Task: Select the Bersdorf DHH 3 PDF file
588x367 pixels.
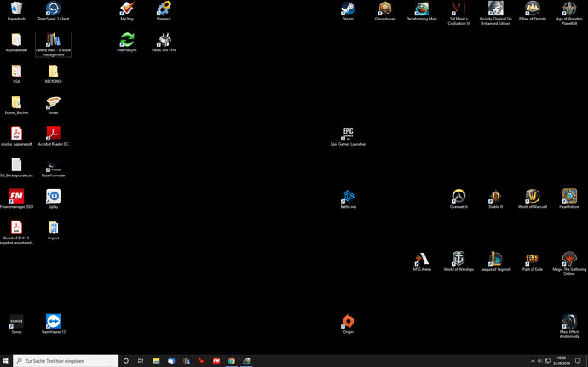Action: click(x=16, y=232)
